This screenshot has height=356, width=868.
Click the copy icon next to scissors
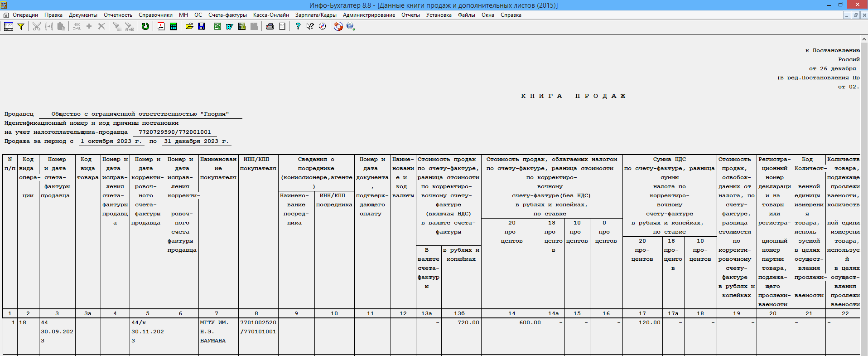(49, 26)
